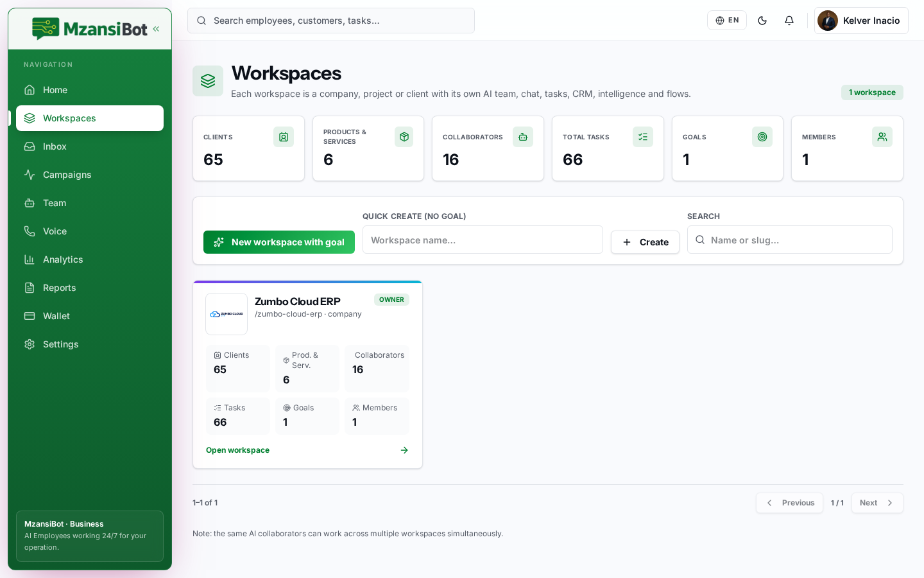Click the Zumbo Cloud ERP logo thumbnail
924x578 pixels.
[x=227, y=314]
